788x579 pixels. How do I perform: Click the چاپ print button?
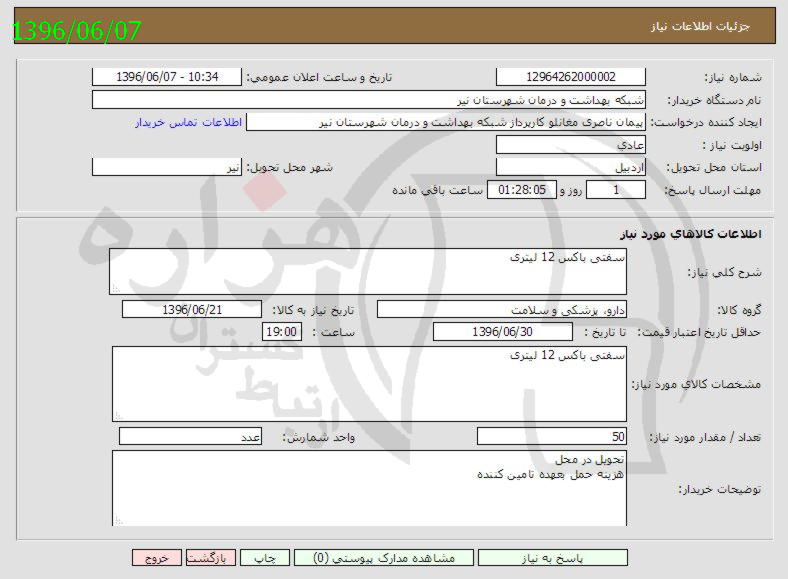pos(265,558)
